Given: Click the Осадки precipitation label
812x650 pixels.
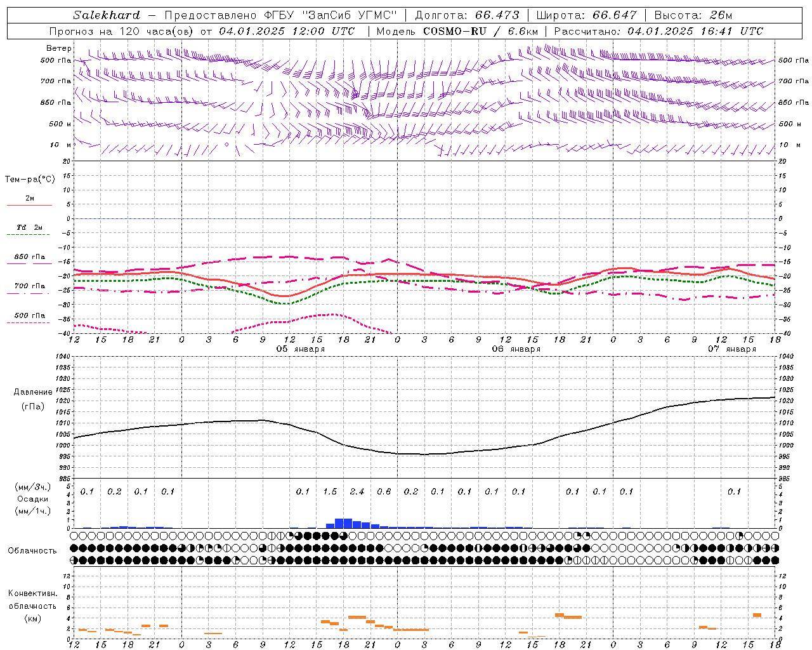Looking at the screenshot, I should [33, 499].
